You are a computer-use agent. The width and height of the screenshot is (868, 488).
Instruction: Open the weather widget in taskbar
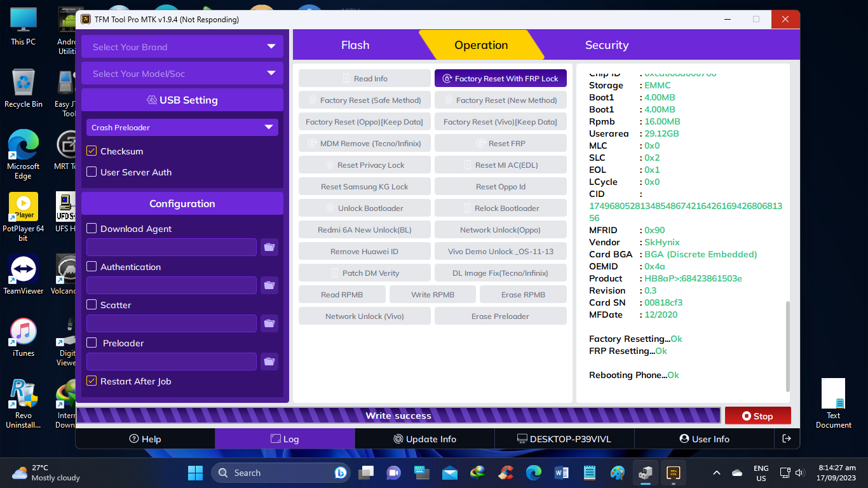[46, 473]
